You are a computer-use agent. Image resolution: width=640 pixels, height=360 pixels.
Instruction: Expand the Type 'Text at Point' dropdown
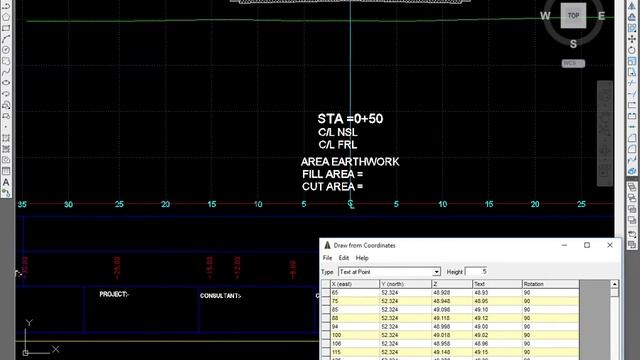coord(436,272)
